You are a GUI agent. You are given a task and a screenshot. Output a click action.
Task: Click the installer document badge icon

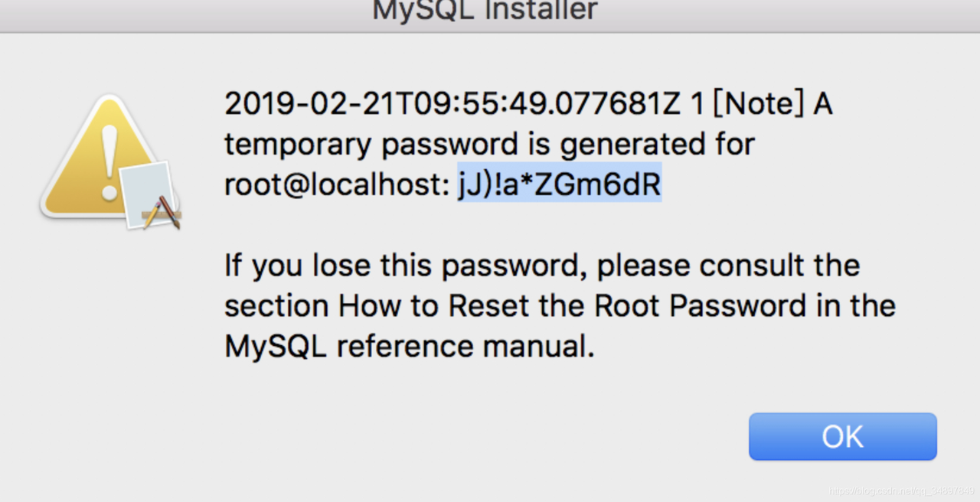coord(147,191)
